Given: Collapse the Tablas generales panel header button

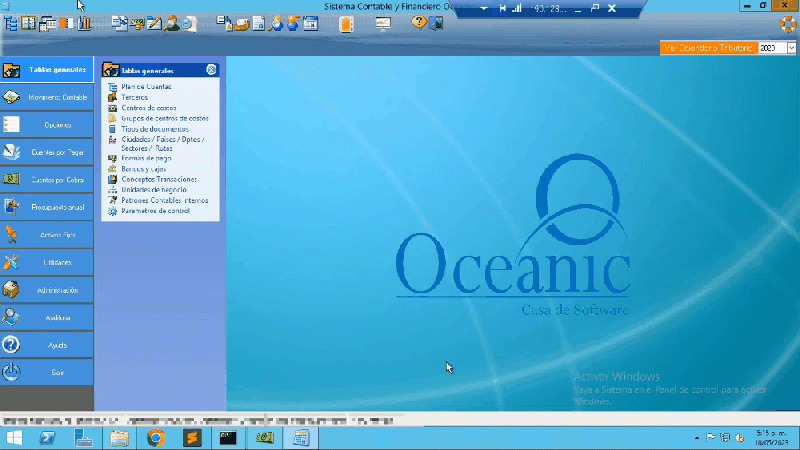Looking at the screenshot, I should click(211, 70).
